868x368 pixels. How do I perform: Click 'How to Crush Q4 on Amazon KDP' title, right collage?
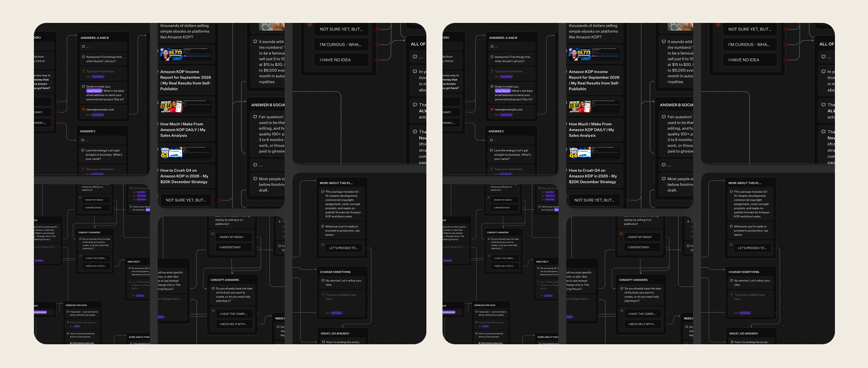pos(593,176)
